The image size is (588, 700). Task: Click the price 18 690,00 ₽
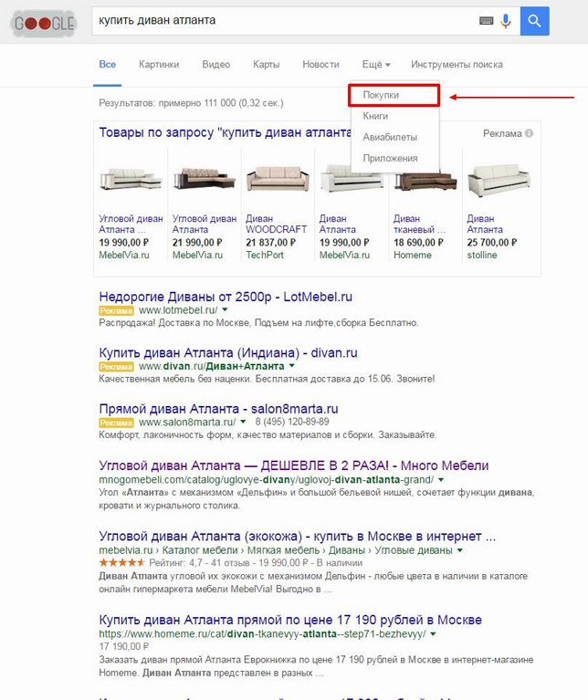click(x=418, y=243)
